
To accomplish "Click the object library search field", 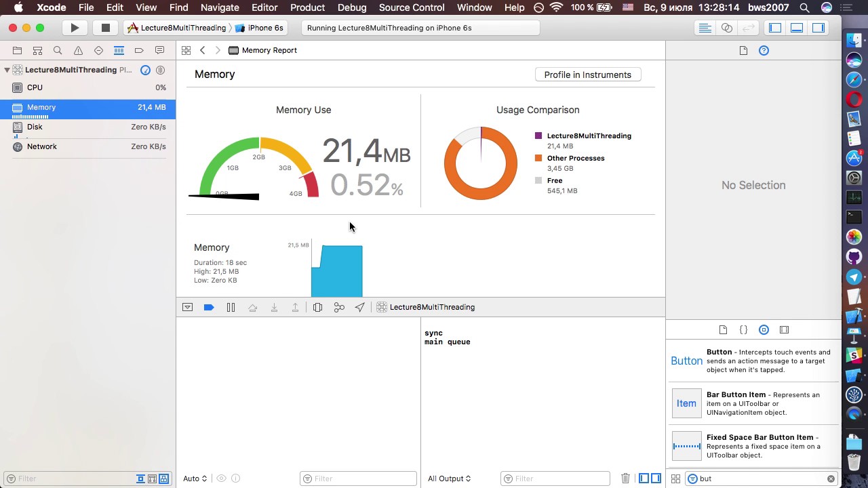I will click(760, 479).
